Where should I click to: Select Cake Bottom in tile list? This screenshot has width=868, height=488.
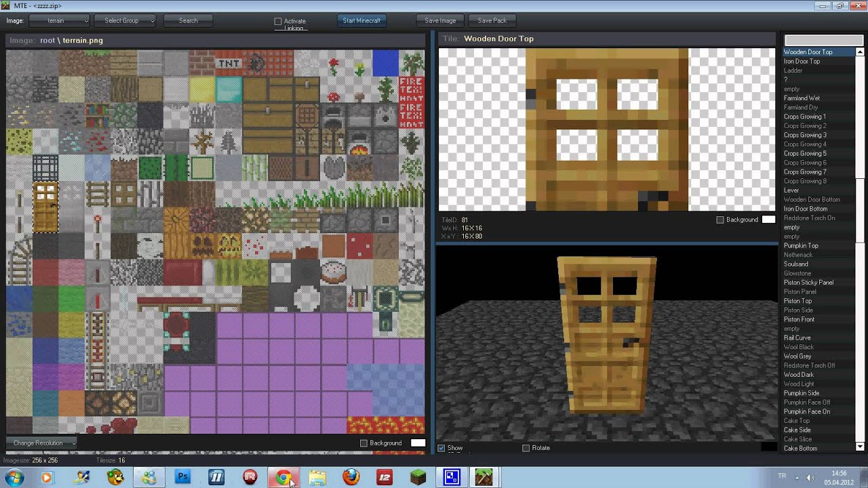click(x=819, y=449)
